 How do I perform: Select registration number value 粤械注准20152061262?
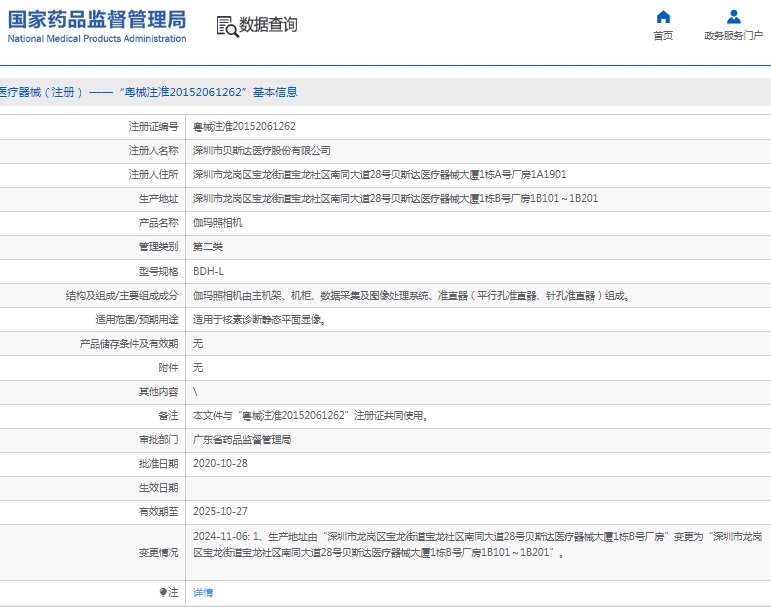pyautogui.click(x=244, y=126)
